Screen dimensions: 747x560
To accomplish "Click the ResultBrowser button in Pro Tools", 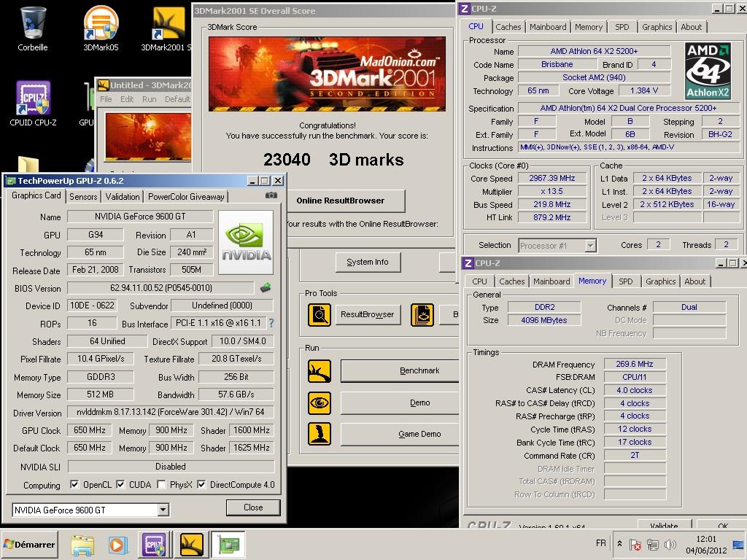I will 368,314.
